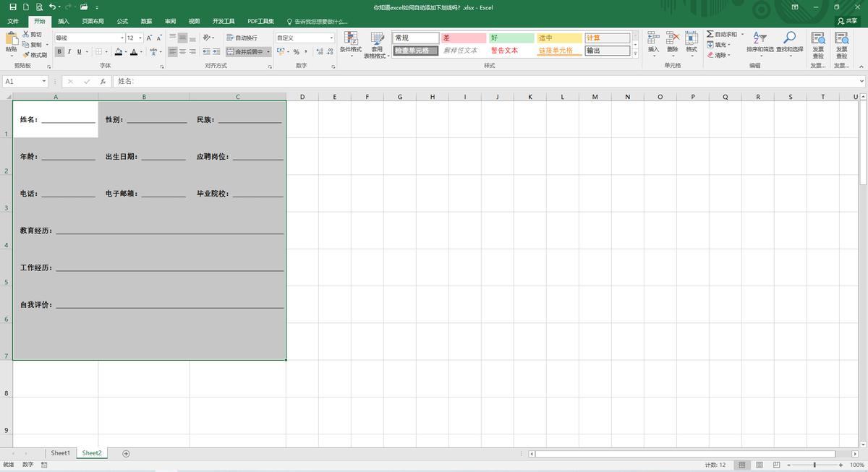Enable italic formatting with the I icon
Viewport: 868px width, 472px height.
[x=69, y=51]
